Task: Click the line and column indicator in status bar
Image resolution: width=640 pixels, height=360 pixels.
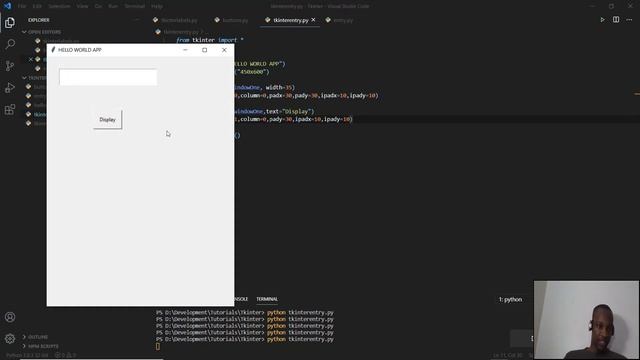Action: (x=507, y=355)
